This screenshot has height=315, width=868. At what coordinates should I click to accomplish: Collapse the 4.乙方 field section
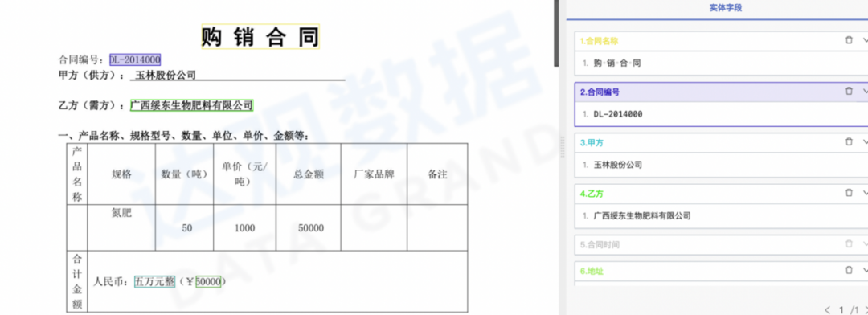(865, 193)
